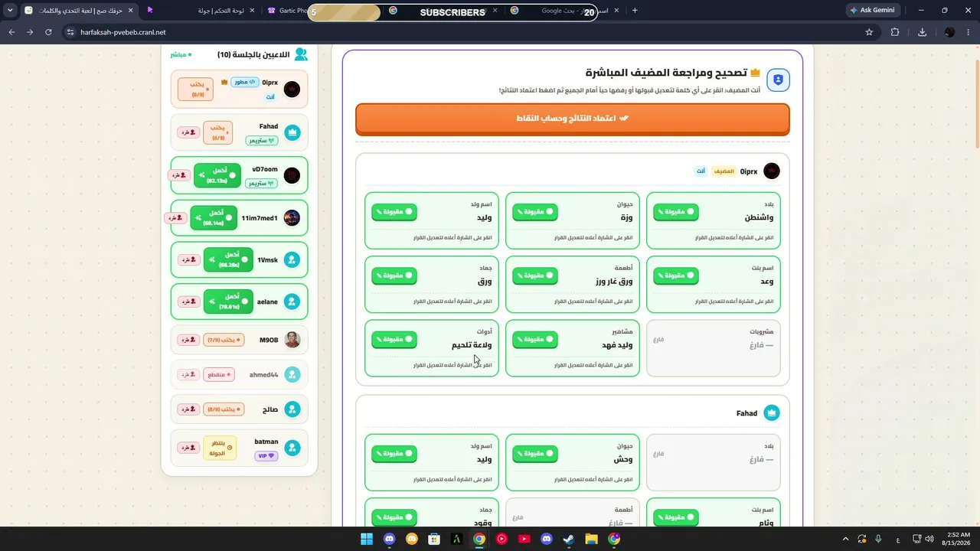
Task: Close the لوحة التحكم browser tab
Action: tap(253, 11)
